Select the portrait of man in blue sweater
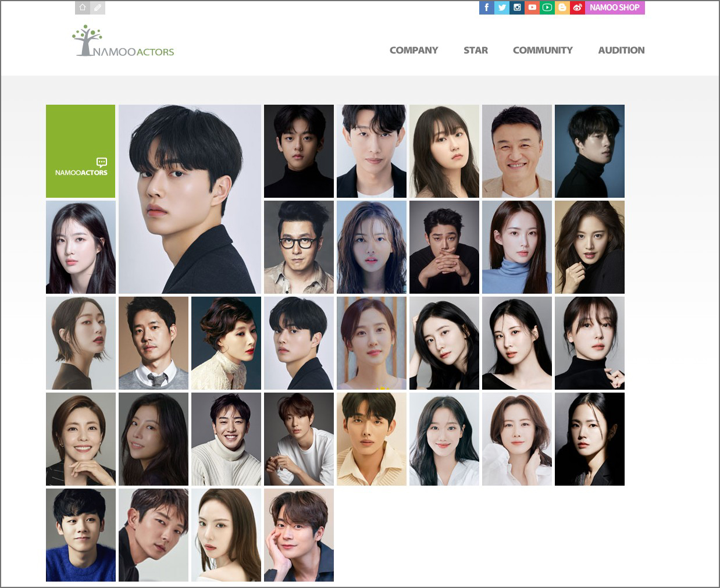The width and height of the screenshot is (720, 588). [81, 535]
